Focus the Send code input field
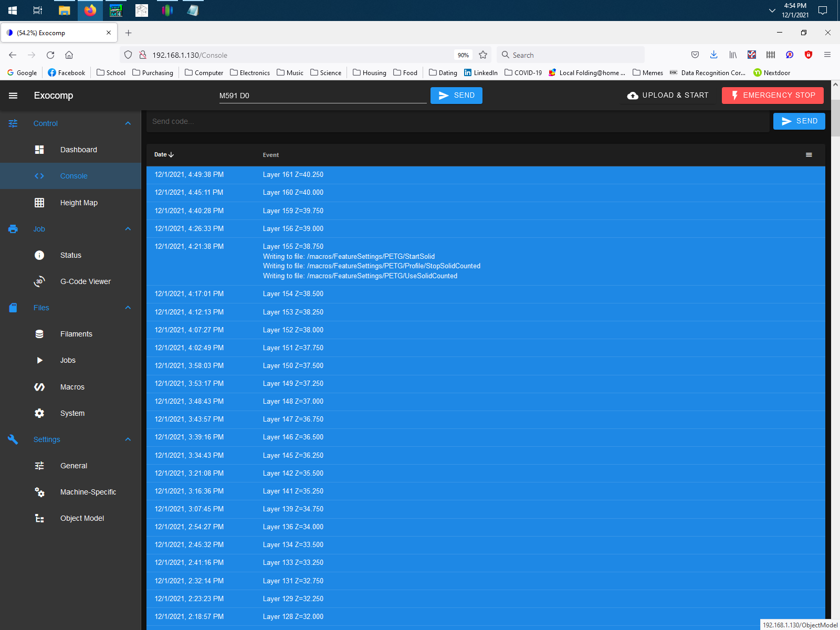Viewport: 840px width, 630px height. click(x=458, y=121)
